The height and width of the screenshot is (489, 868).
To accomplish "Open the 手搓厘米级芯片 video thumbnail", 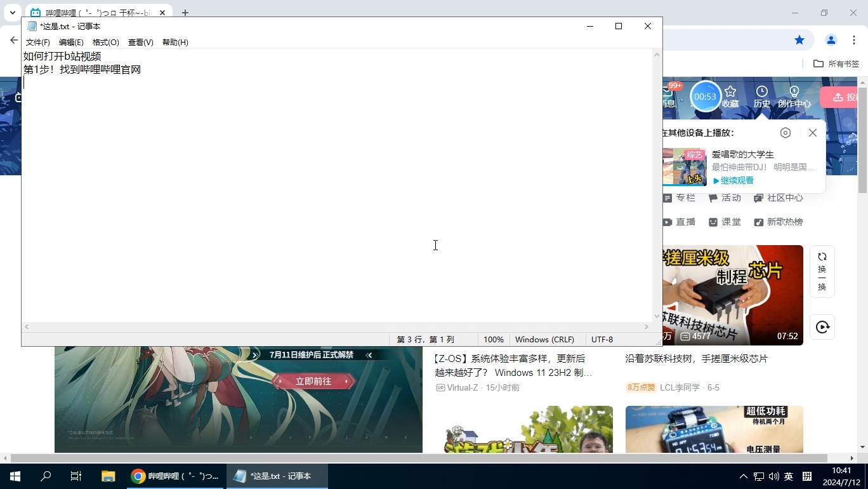I will coord(733,295).
